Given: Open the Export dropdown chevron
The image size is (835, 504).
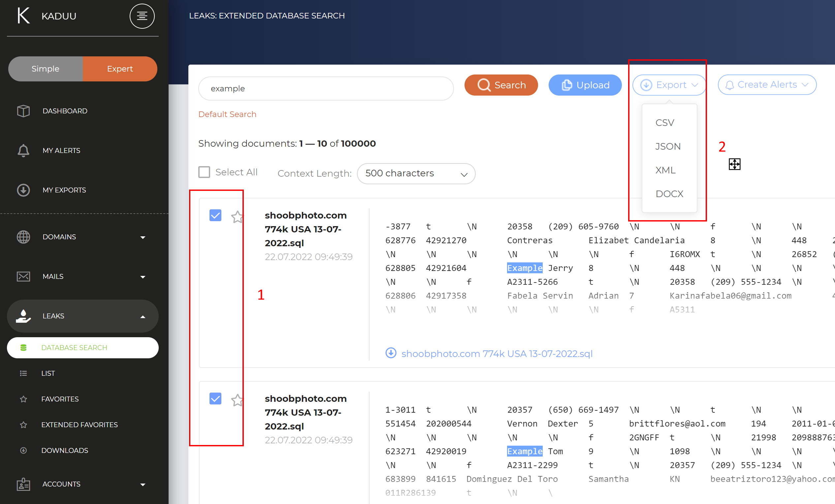Looking at the screenshot, I should 694,85.
